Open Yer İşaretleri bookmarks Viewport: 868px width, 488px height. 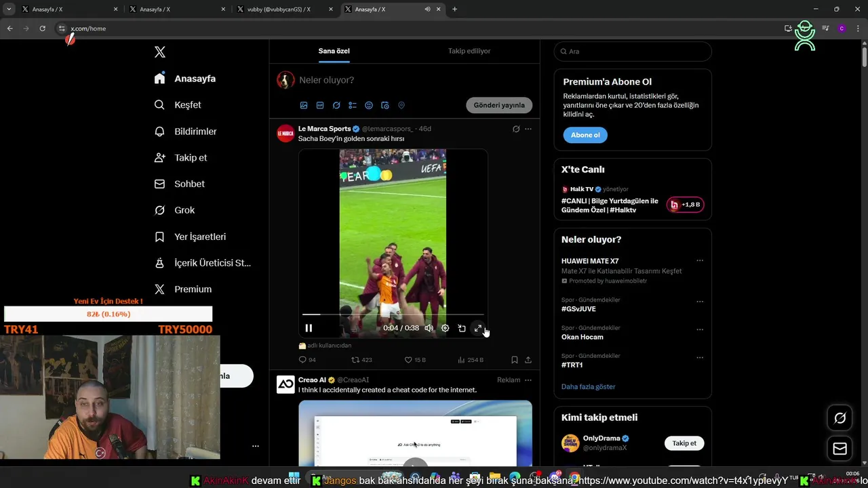(190, 237)
